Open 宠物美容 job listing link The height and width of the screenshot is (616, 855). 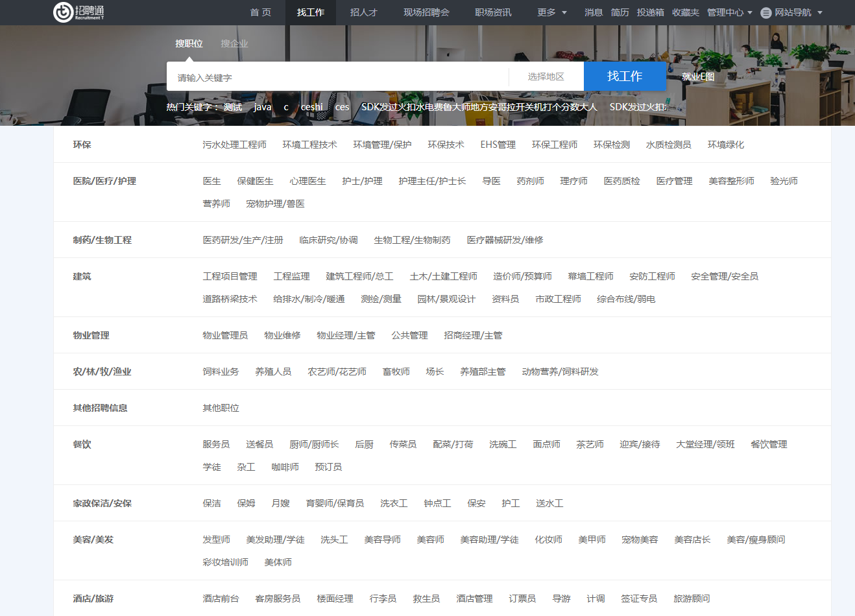click(x=640, y=539)
